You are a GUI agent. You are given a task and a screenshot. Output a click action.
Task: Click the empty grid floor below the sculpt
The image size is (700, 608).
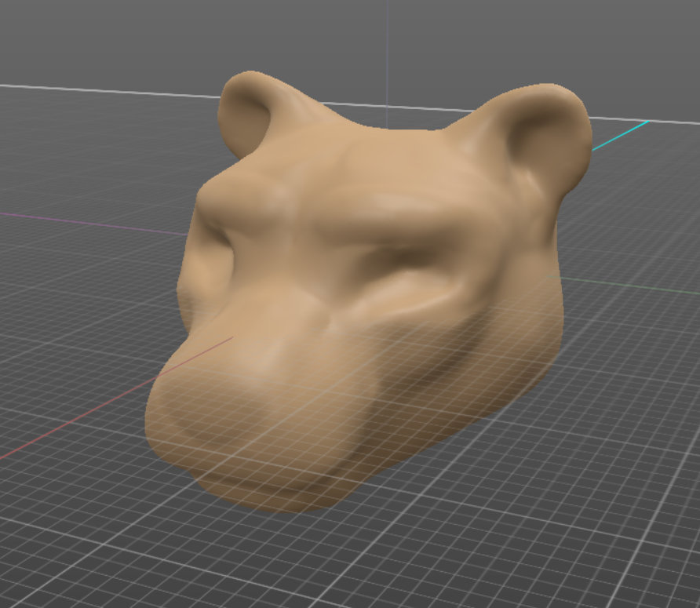tap(471, 541)
